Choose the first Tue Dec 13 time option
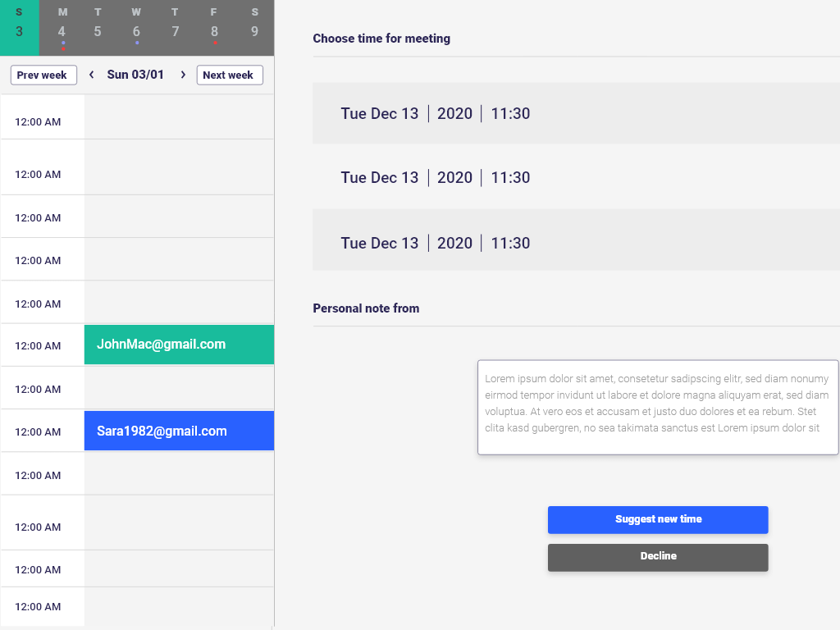Image resolution: width=840 pixels, height=630 pixels. point(576,113)
